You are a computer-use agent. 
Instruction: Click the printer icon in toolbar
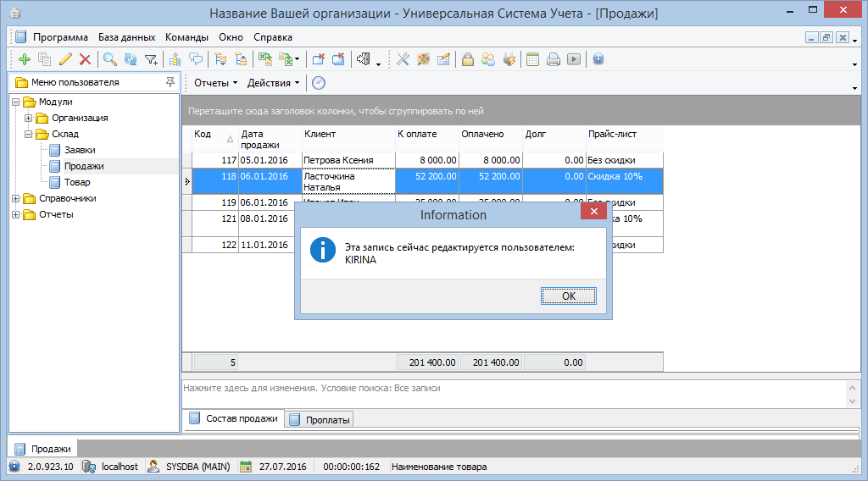554,59
